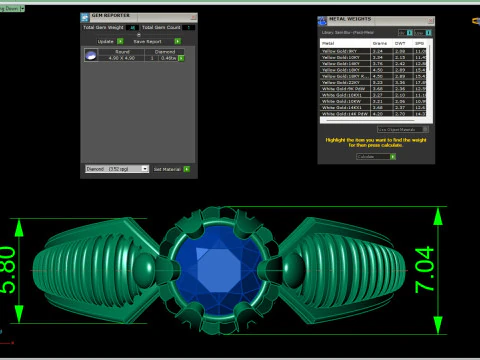The height and width of the screenshot is (360, 480).
Task: Click the green arrow next to Calculate
Action: pyautogui.click(x=393, y=156)
